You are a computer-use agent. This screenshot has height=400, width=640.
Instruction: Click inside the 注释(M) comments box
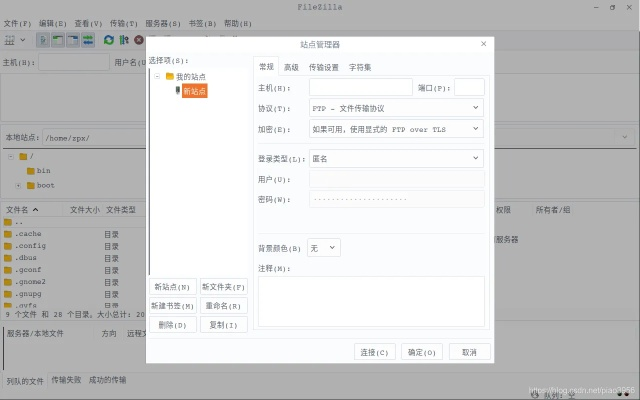tap(371, 301)
